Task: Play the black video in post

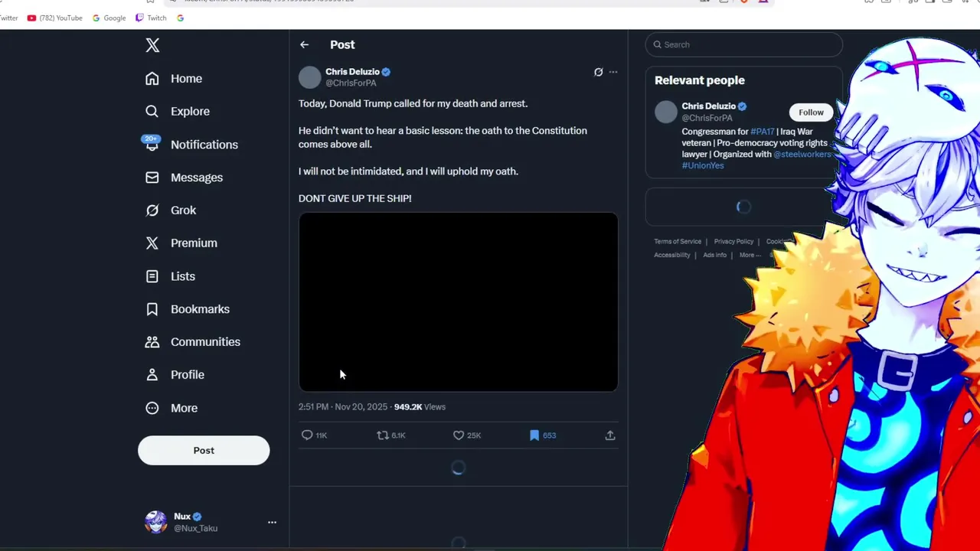Action: tap(458, 302)
